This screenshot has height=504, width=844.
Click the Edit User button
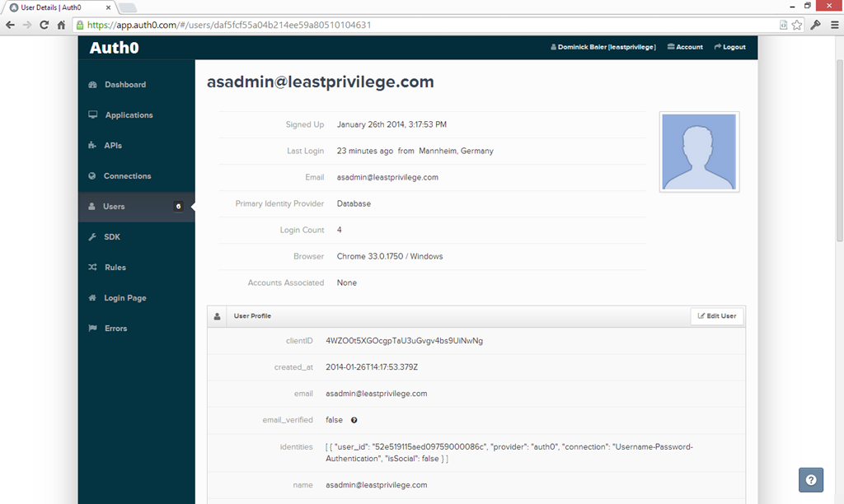point(716,315)
